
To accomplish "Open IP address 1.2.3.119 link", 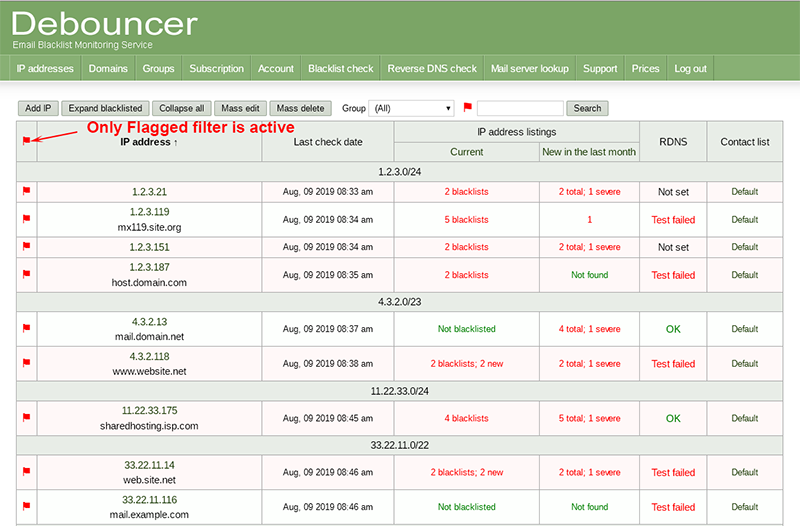I will click(x=149, y=212).
